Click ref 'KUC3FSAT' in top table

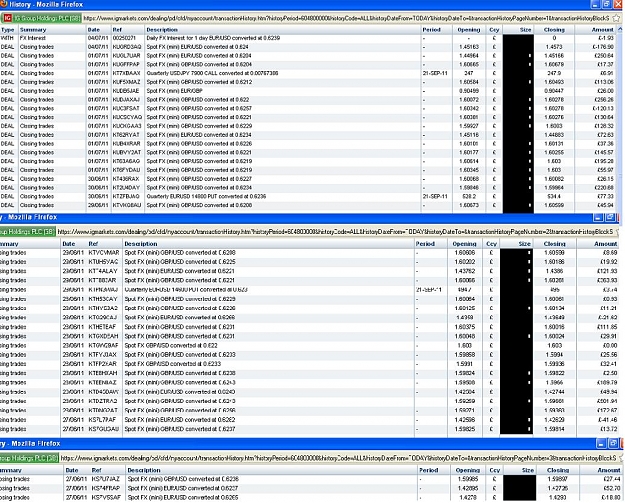[126, 108]
